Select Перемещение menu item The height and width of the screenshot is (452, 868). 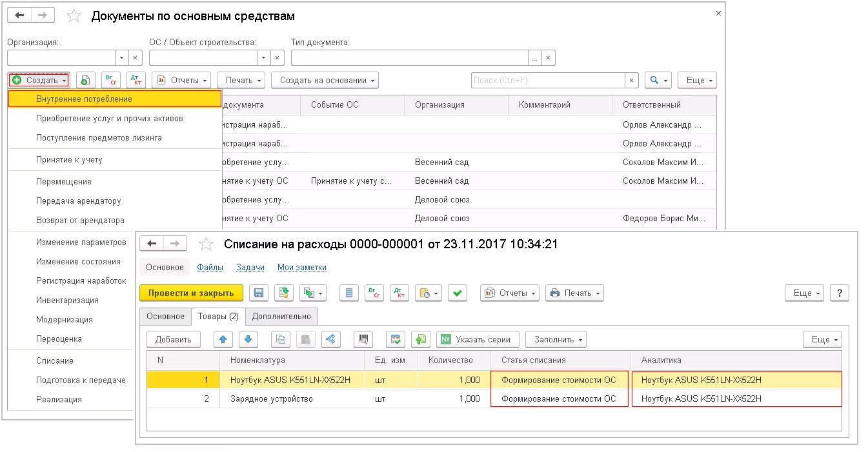(114, 182)
